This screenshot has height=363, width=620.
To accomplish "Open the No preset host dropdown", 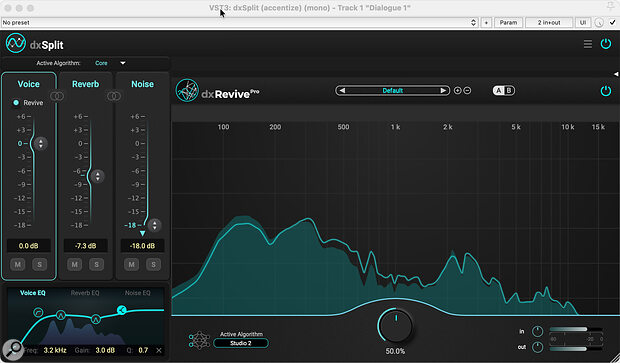I will pos(240,23).
